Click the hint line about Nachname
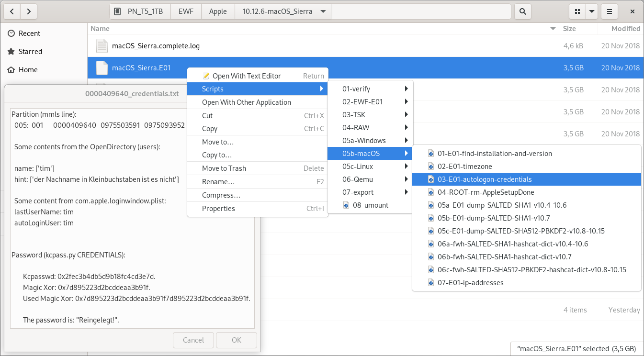Screen dimensions: 644x356 (97, 179)
